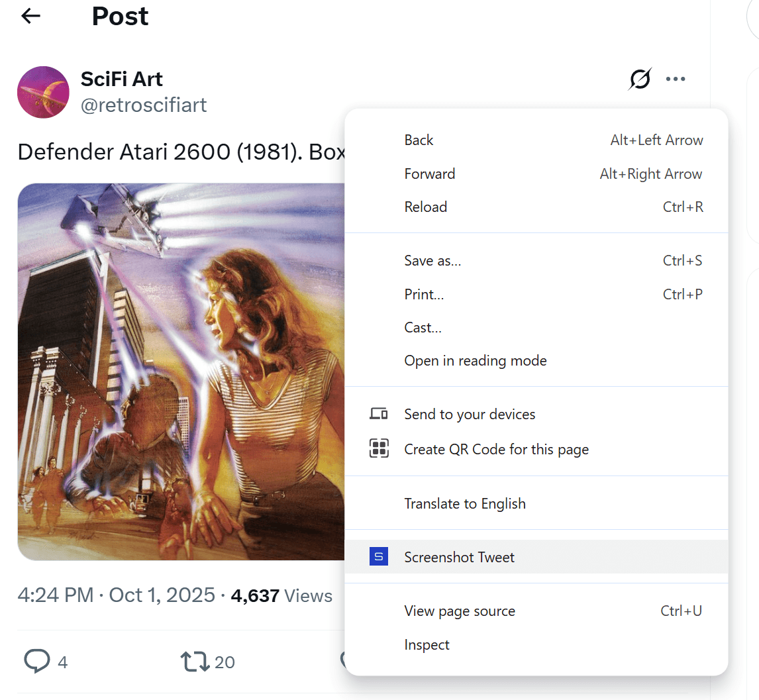Click Inspect in the context menu
Screen dimensions: 759x700
pyautogui.click(x=427, y=645)
